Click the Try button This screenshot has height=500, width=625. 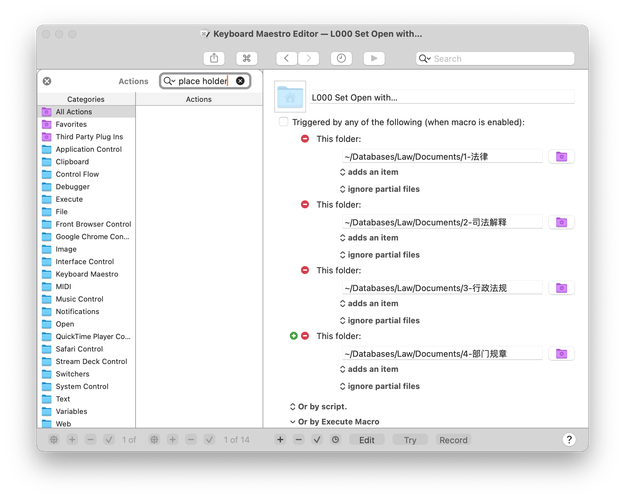pos(410,440)
